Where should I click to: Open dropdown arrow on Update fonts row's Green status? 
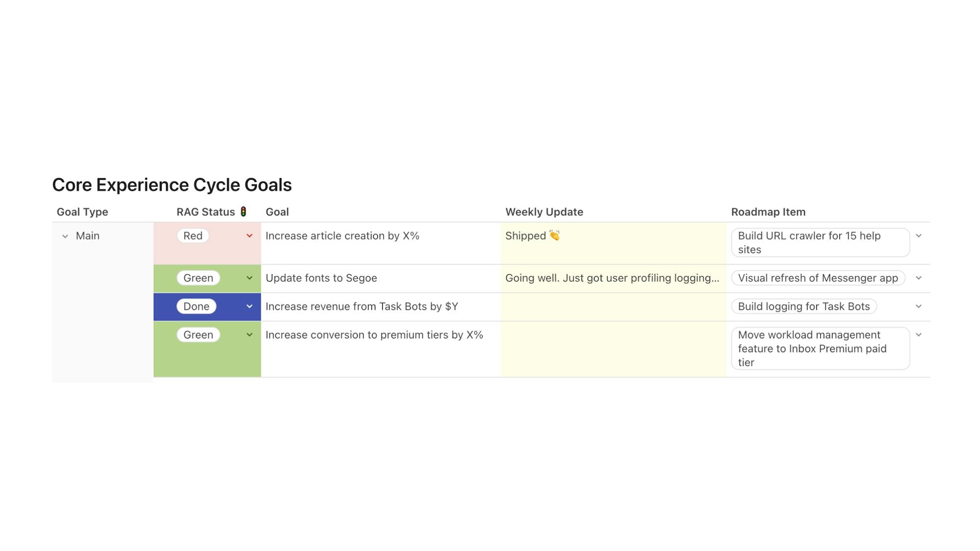249,278
